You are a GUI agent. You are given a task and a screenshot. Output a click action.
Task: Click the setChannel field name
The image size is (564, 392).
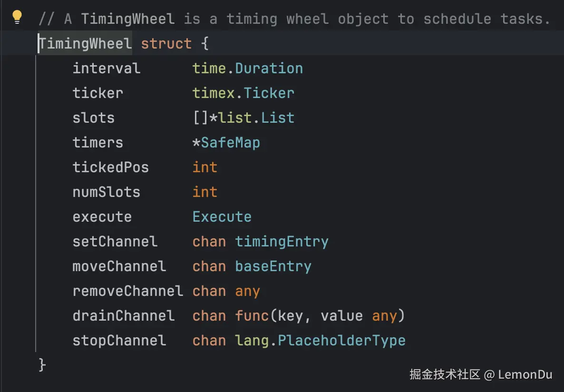(115, 242)
